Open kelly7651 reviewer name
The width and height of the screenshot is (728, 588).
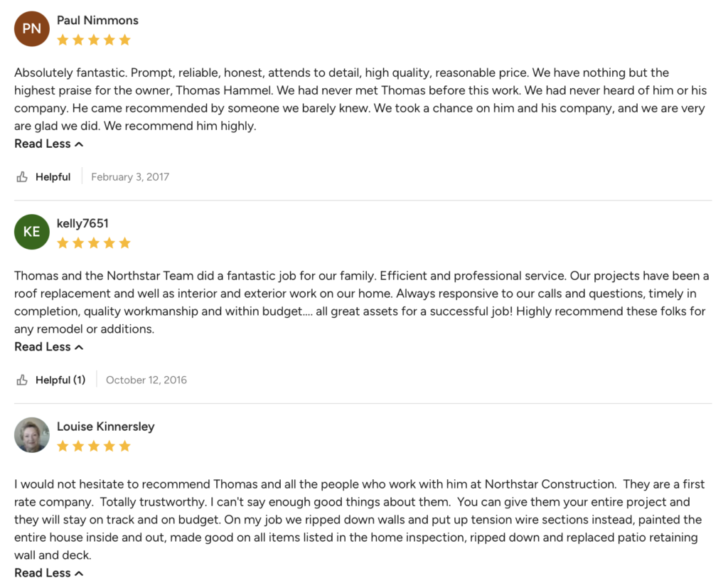click(82, 223)
